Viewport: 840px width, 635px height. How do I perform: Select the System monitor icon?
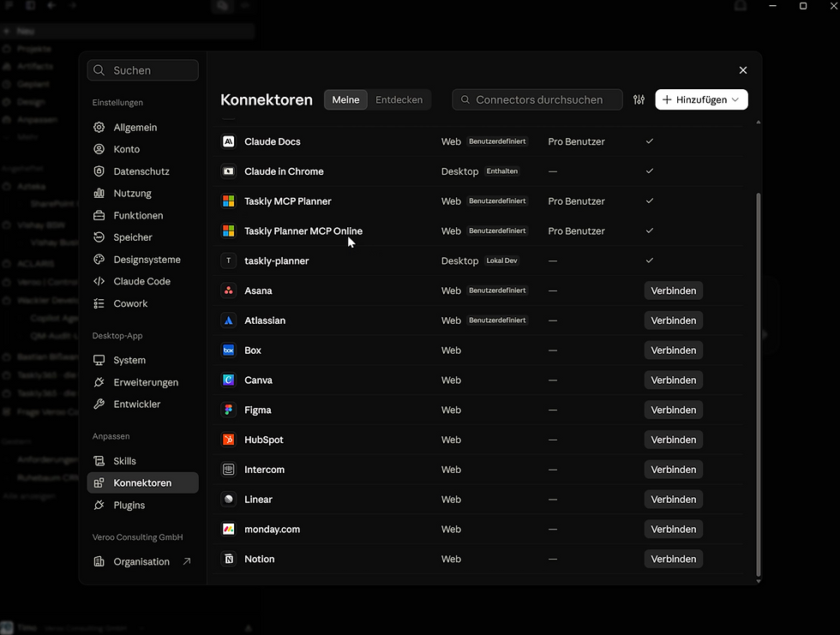pos(99,360)
